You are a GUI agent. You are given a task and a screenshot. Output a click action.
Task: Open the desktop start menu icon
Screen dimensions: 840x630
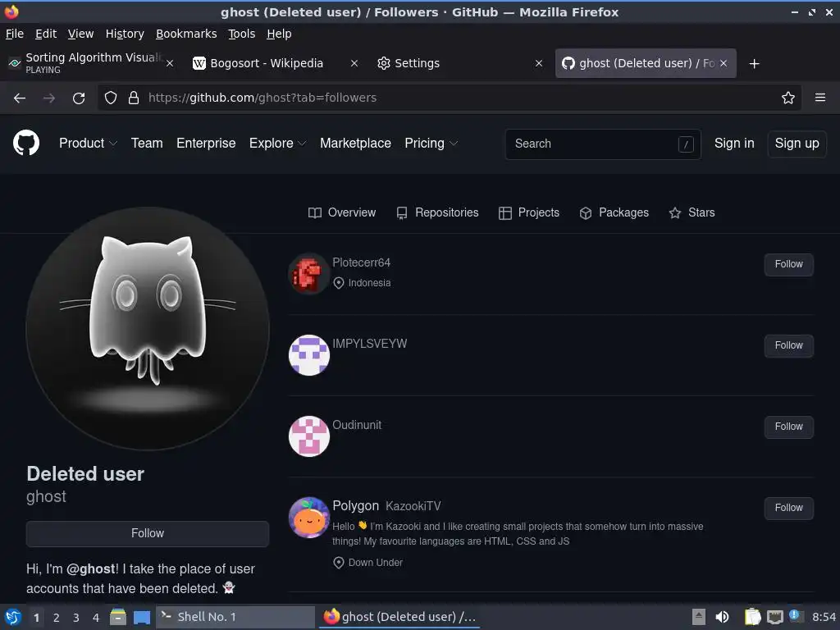click(13, 617)
